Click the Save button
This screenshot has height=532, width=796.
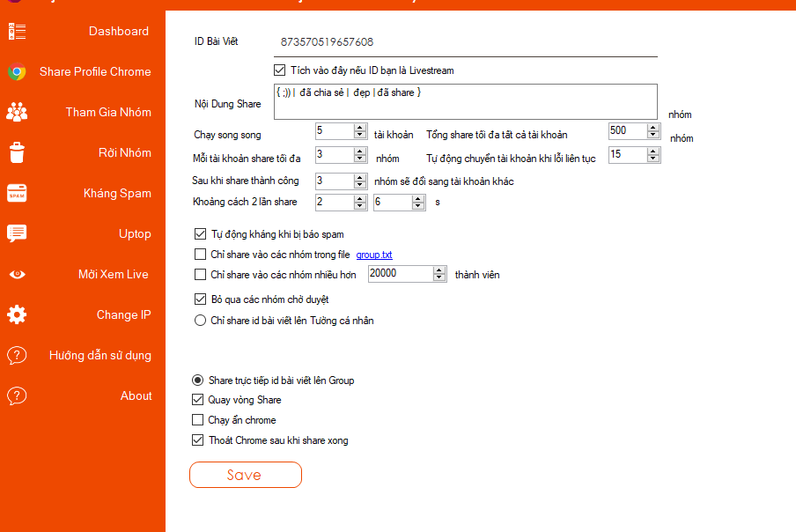[246, 475]
